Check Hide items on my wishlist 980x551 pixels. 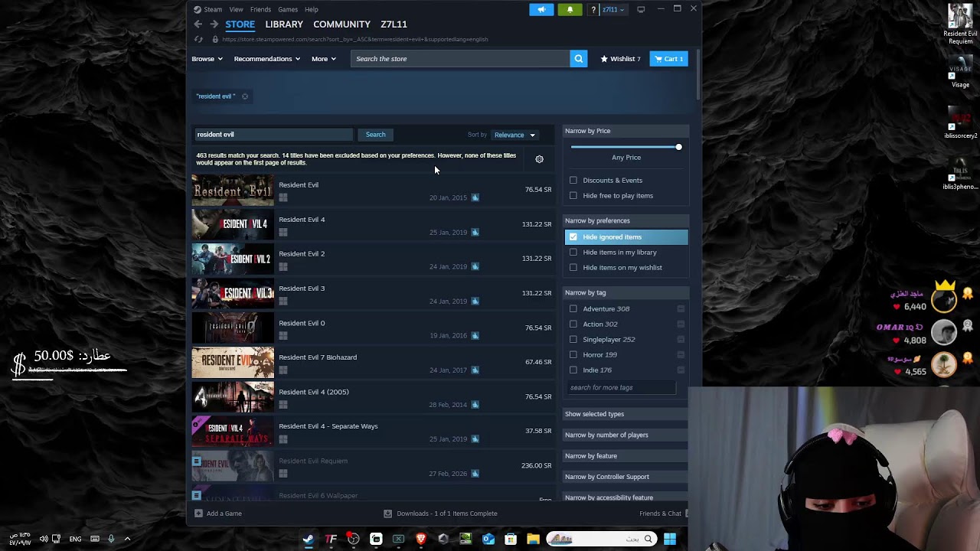pos(573,268)
